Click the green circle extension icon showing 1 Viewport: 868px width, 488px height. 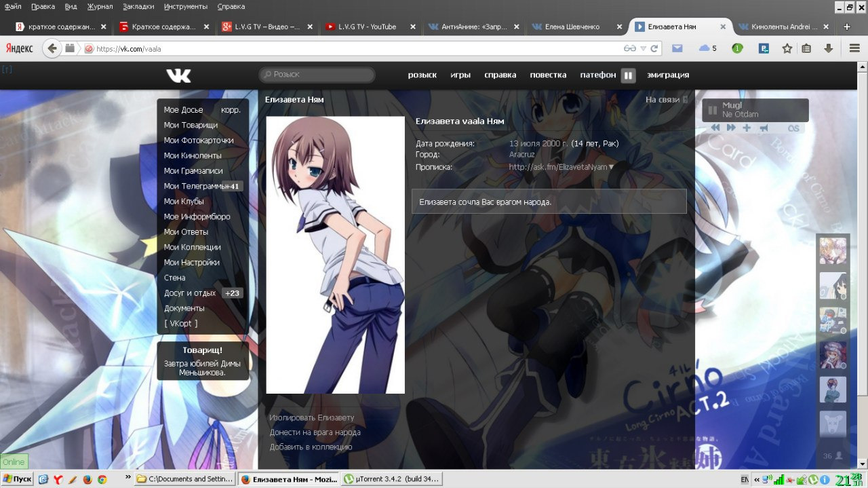coord(737,48)
